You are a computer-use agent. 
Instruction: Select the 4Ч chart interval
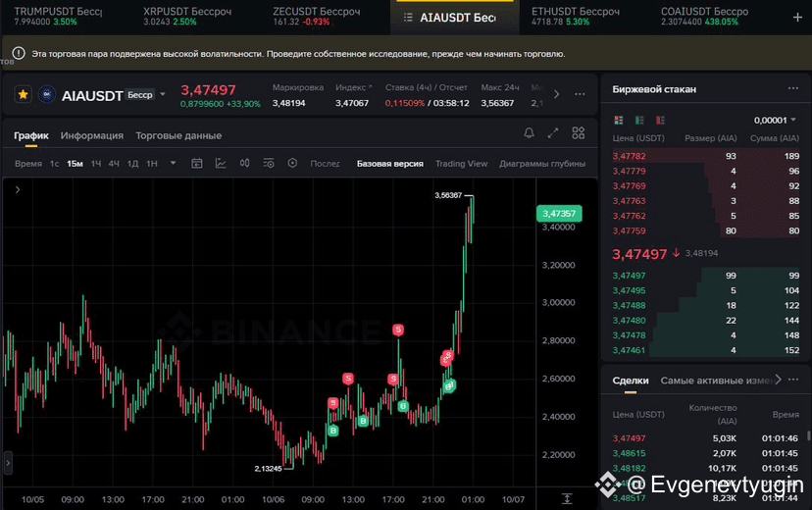click(x=114, y=164)
